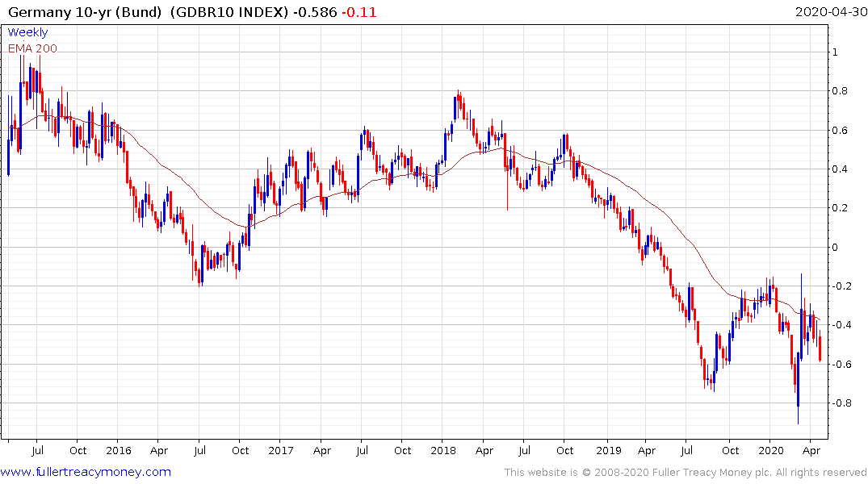868x484 pixels.
Task: Open the www.fullertreacymoney.com link
Action: point(86,472)
